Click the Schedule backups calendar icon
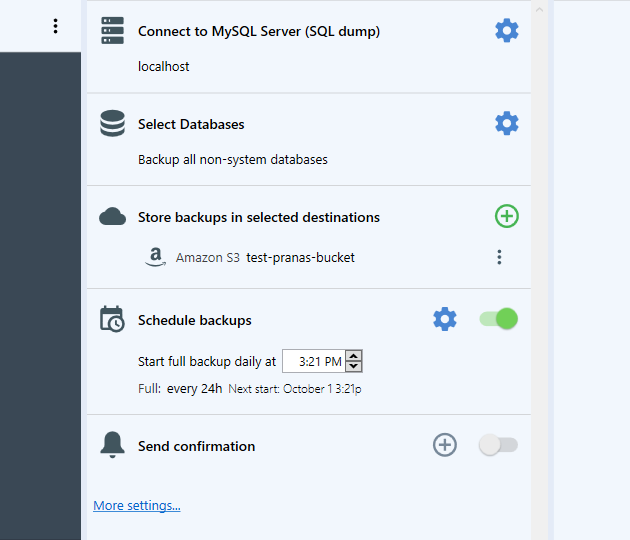 pos(112,319)
